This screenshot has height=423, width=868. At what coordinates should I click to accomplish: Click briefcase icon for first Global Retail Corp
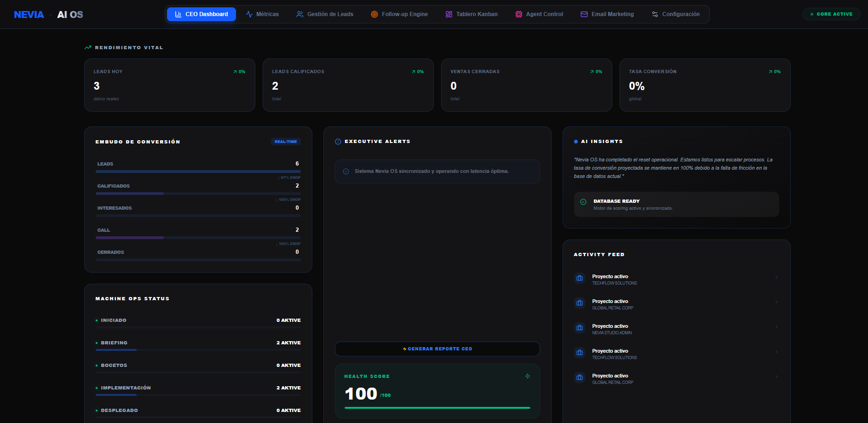[580, 303]
